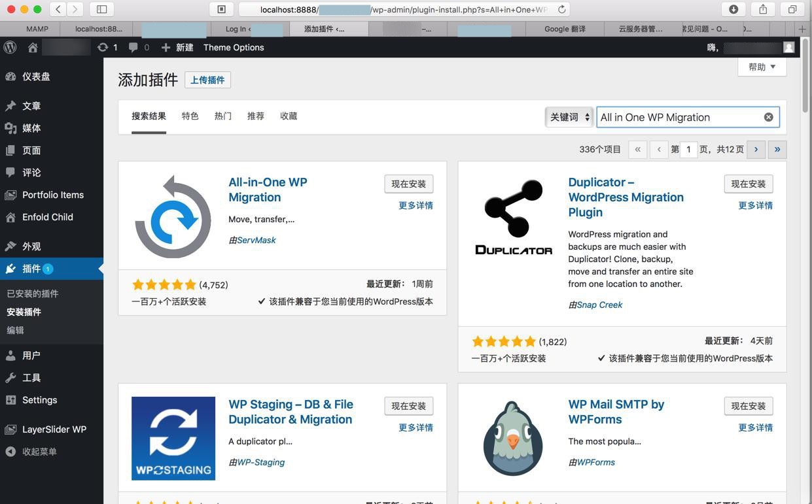The image size is (812, 504).
Task: Open the 工具 tools menu
Action: (52, 378)
